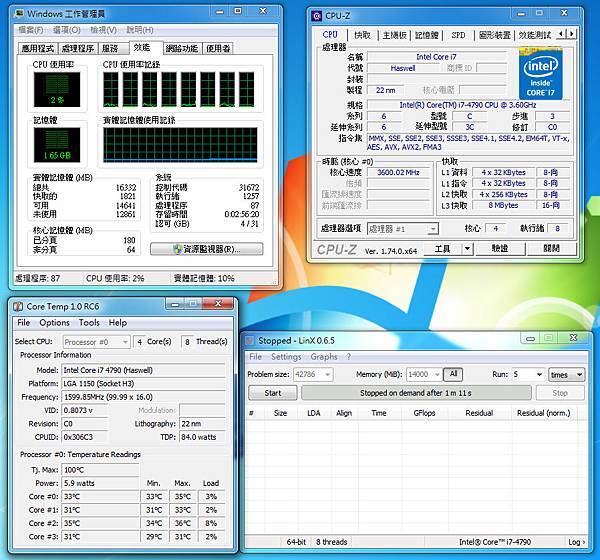Click the Residual (norm.) column header

(543, 413)
